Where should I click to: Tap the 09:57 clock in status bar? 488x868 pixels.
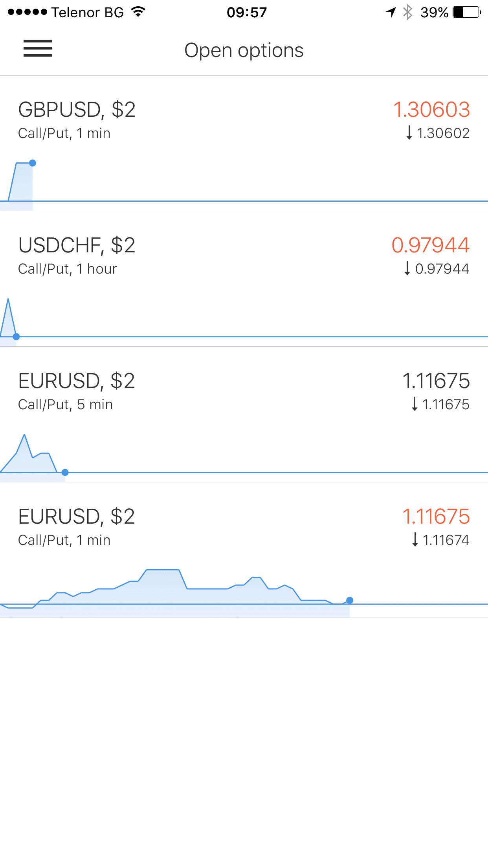point(247,13)
